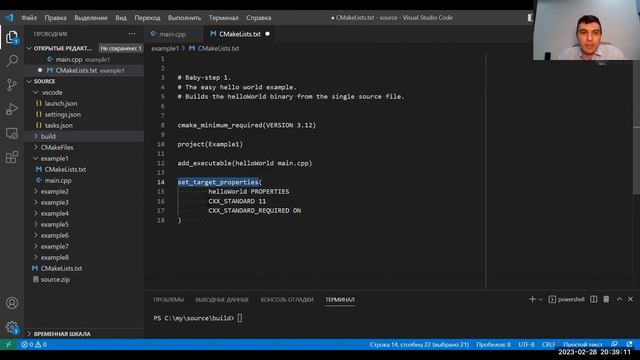This screenshot has height=360, width=640.
Task: Click the remote window status bar icon
Action: [8, 344]
